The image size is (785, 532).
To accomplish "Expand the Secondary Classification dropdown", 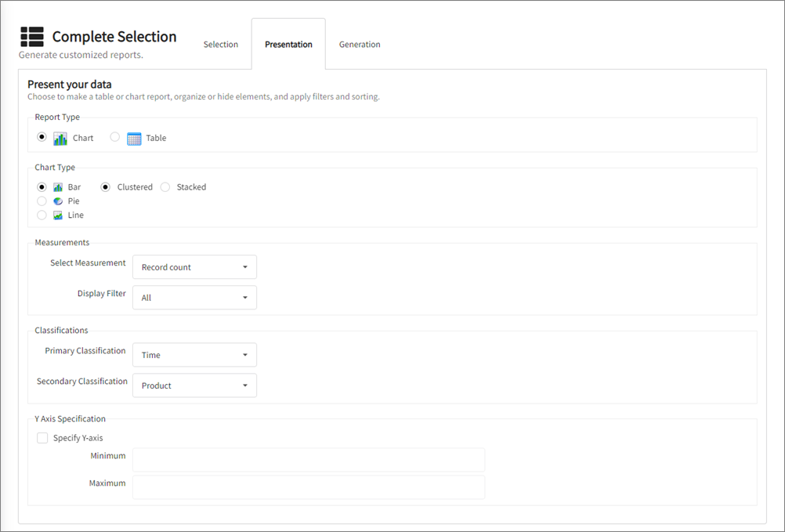I will (x=194, y=385).
